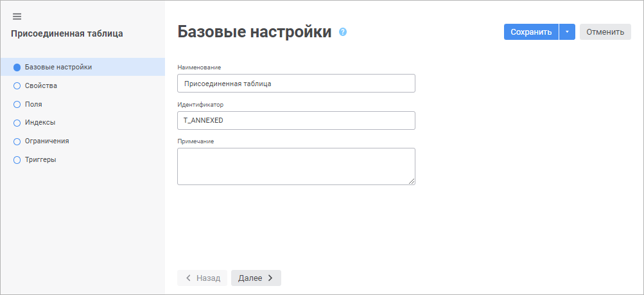Click inside the Примечание text area
644x295 pixels.
[x=296, y=166]
